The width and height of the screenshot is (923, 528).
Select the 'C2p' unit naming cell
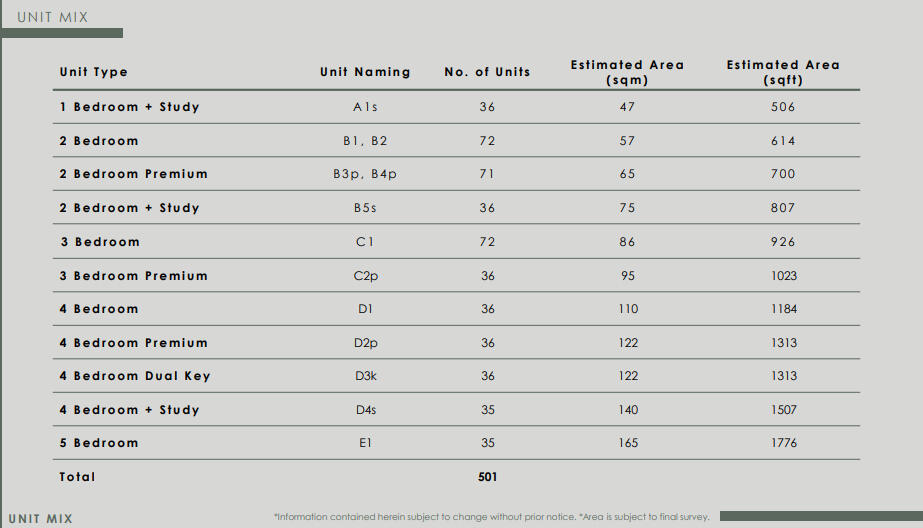365,276
